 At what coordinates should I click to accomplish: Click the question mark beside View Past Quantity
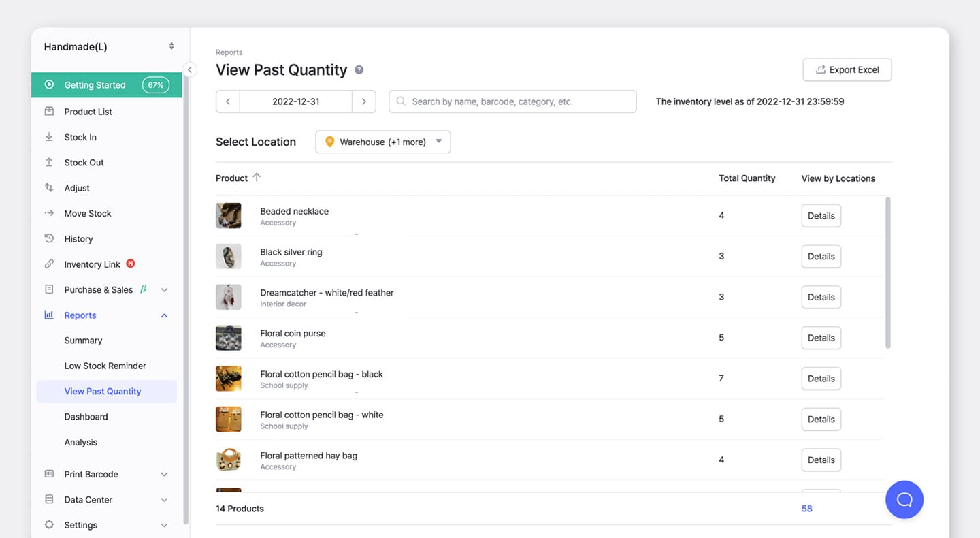(359, 69)
